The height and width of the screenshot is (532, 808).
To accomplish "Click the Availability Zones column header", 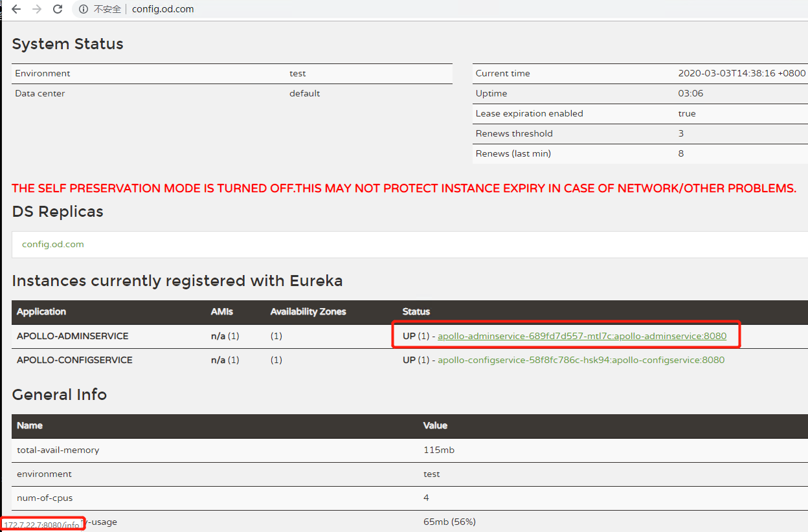I will point(308,311).
